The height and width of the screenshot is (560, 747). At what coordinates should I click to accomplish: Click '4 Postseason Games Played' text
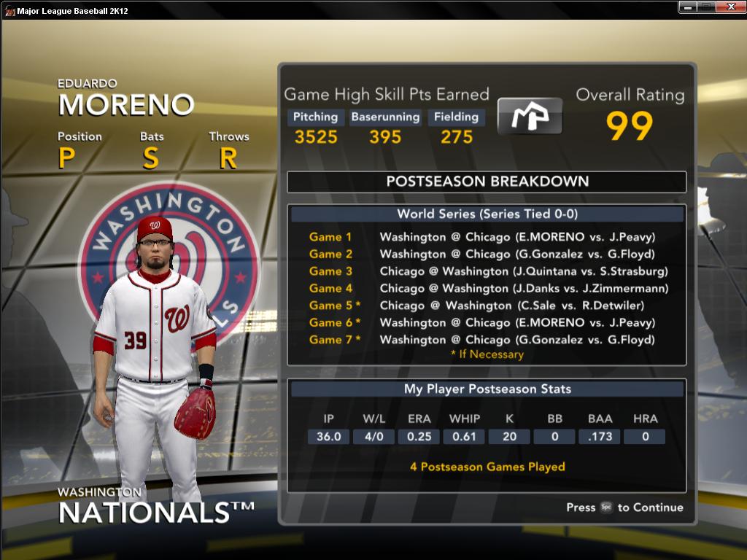click(487, 467)
